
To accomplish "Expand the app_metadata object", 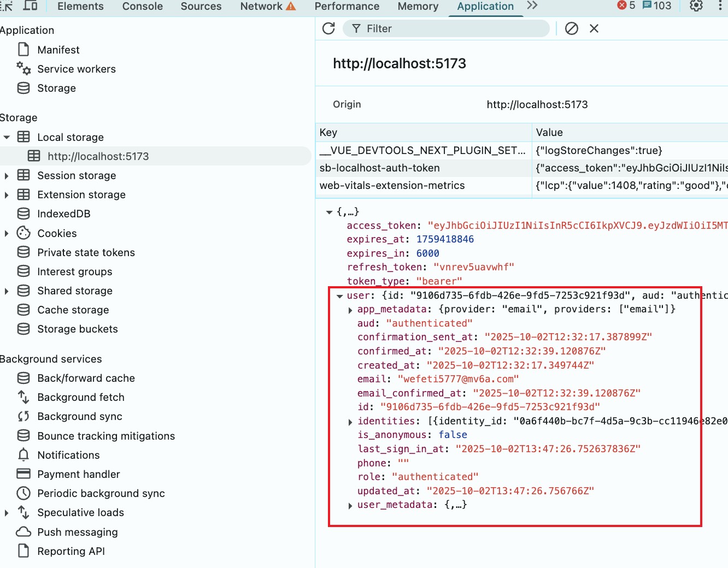I will (350, 310).
